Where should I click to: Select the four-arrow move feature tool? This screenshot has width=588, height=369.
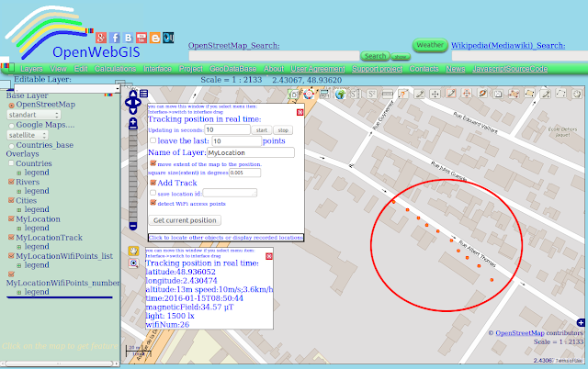coord(435,94)
